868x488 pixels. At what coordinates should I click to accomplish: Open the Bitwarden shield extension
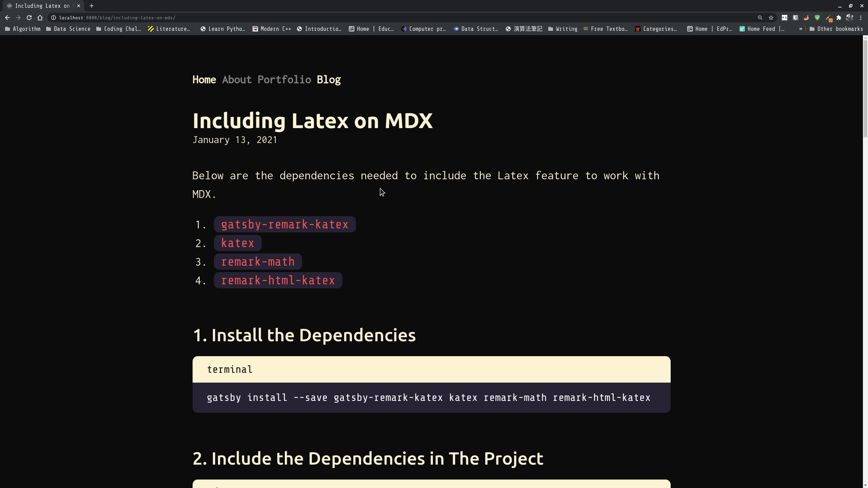pos(795,18)
